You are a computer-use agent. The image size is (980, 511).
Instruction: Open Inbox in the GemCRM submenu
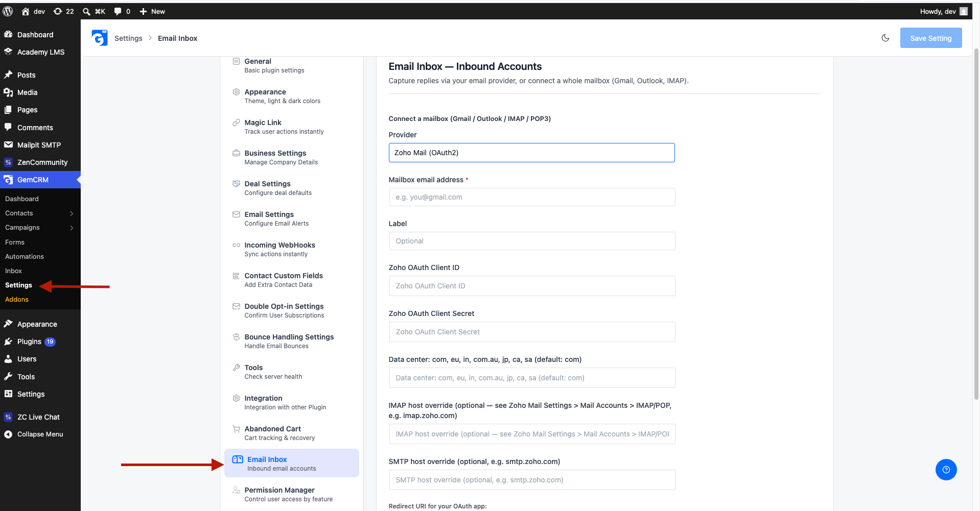tap(13, 271)
